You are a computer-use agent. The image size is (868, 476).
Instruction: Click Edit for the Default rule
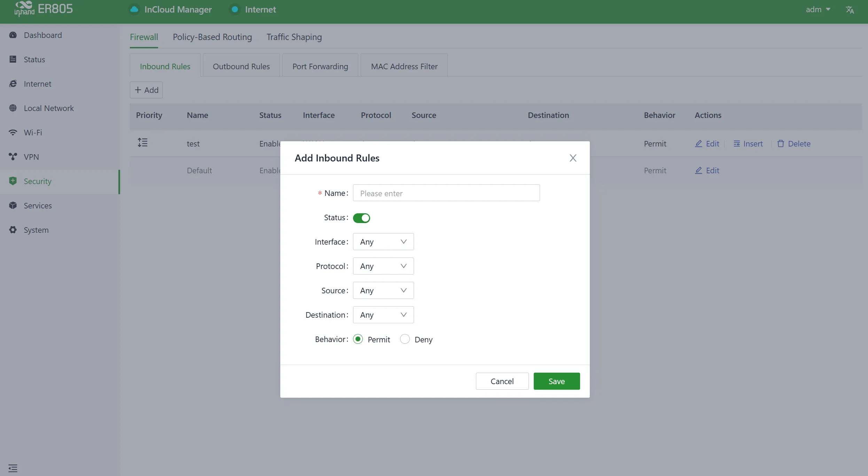click(707, 170)
